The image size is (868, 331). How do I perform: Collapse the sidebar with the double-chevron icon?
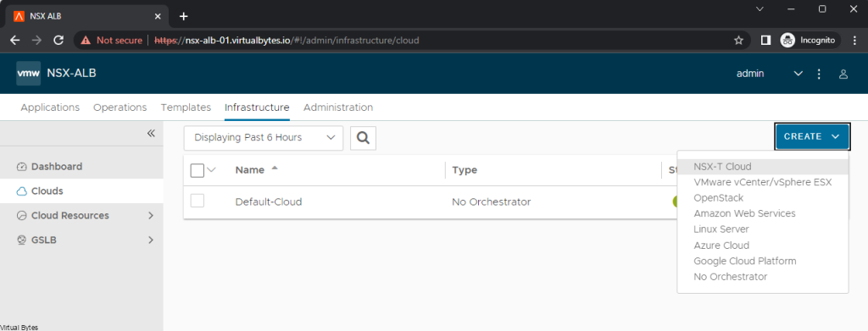(151, 133)
